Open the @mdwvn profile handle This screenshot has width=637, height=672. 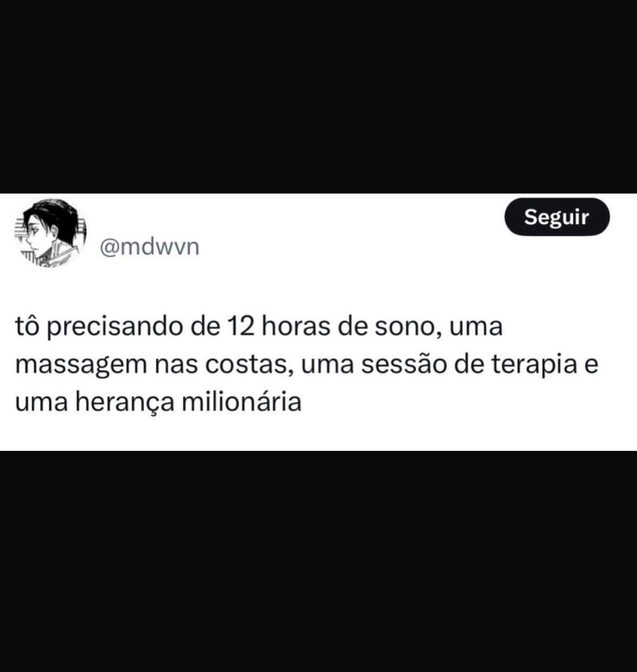(150, 247)
